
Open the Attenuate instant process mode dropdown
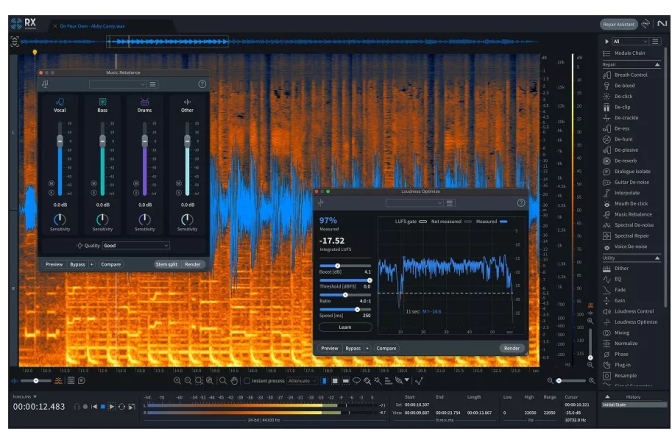pyautogui.click(x=302, y=380)
